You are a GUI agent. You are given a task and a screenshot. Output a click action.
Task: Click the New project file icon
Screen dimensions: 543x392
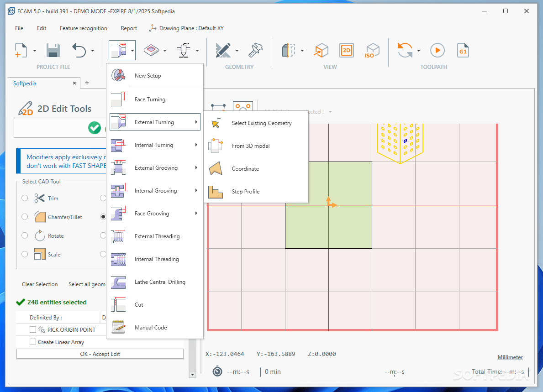(21, 51)
